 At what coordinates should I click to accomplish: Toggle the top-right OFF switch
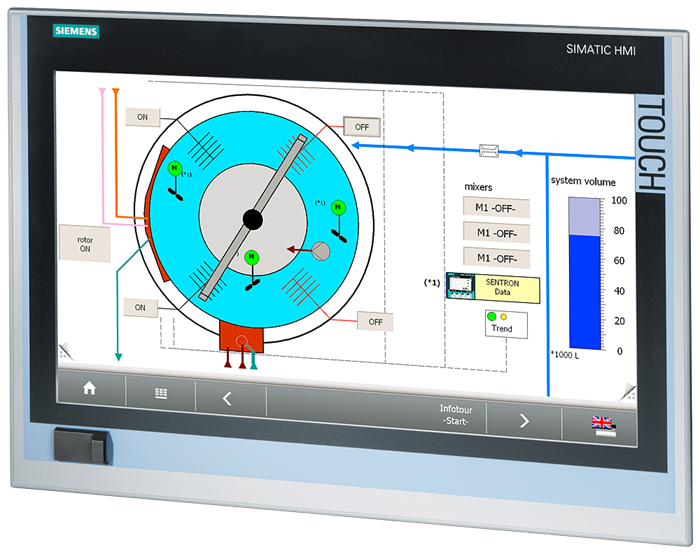362,127
